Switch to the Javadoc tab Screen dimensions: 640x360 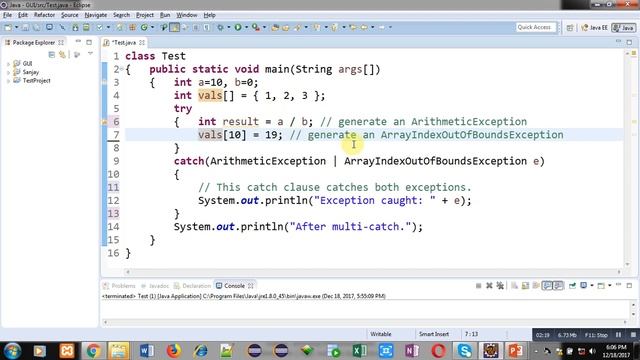[155, 286]
